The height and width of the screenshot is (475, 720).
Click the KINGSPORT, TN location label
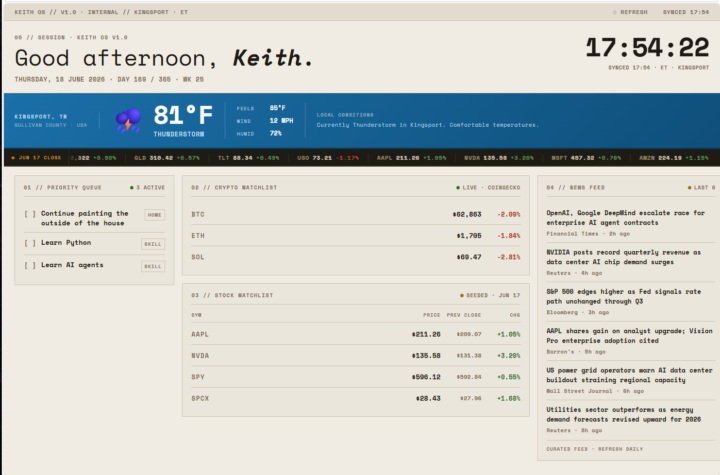click(41, 117)
